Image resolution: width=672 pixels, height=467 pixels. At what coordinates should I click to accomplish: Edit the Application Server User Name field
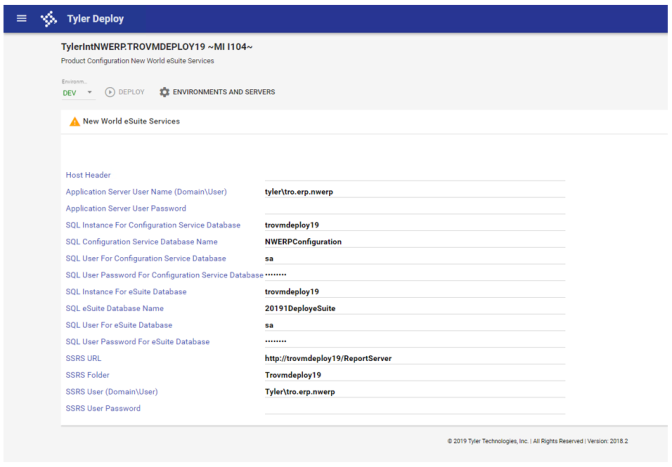[415, 192]
